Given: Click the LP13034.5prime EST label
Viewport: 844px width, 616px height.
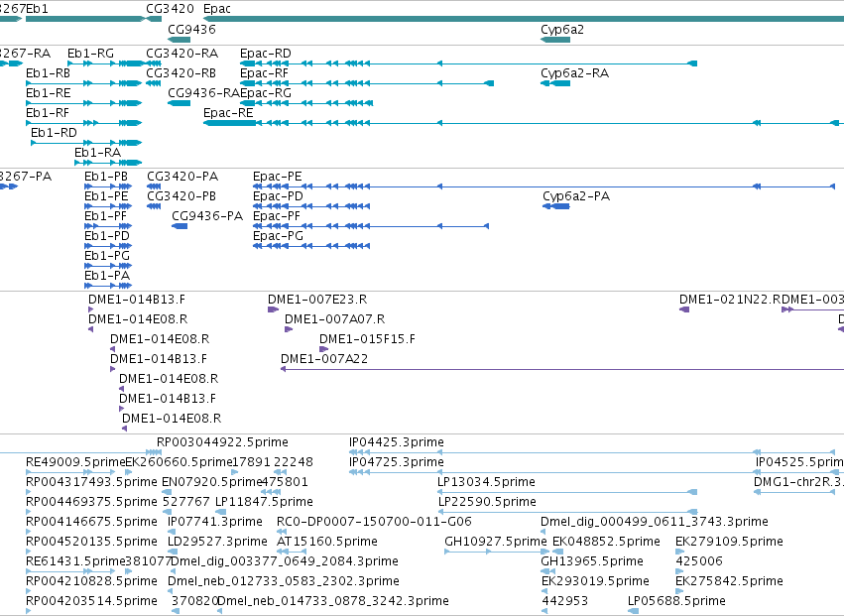Looking at the screenshot, I should point(487,482).
